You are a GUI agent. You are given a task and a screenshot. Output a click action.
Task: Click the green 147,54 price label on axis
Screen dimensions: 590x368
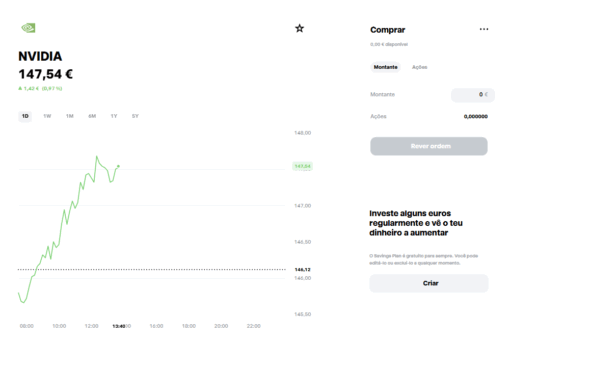click(303, 166)
